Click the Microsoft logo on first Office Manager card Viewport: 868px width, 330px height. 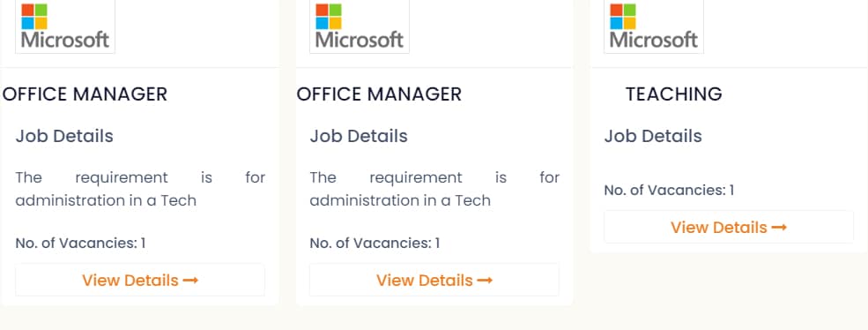pos(65,26)
